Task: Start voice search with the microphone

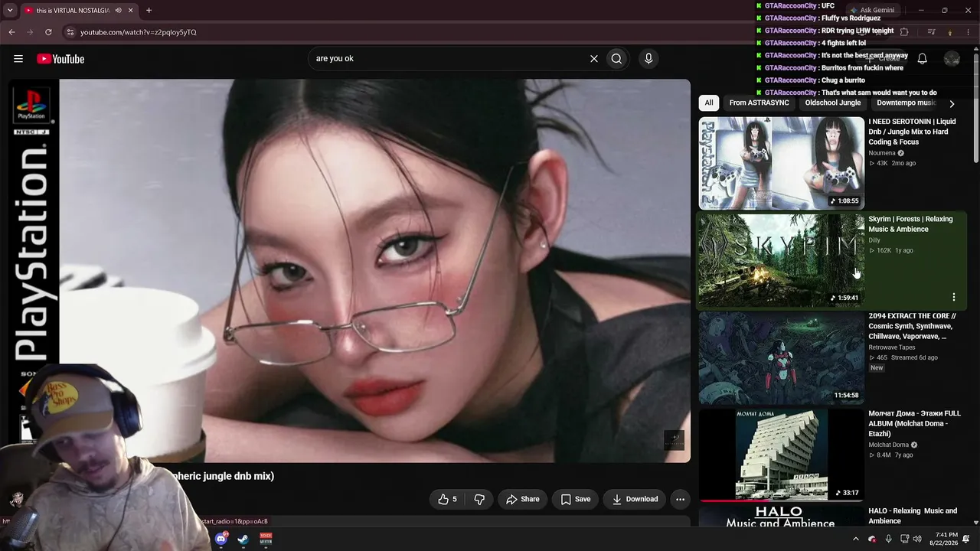Action: (x=648, y=59)
